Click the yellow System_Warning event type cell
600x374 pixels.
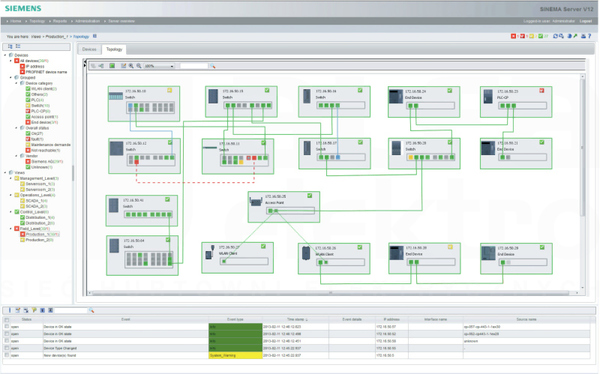point(235,356)
